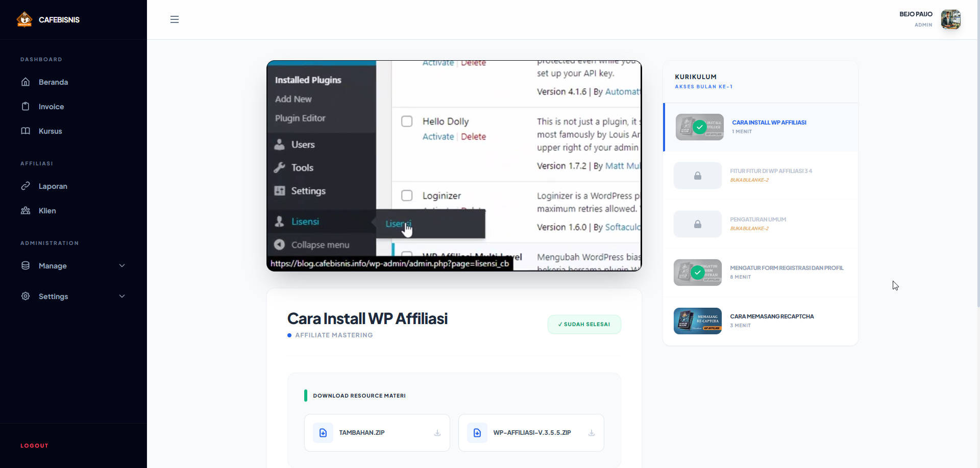Download the TAMBAHAN.ZIP file icon
This screenshot has width=980, height=468.
[x=323, y=433]
